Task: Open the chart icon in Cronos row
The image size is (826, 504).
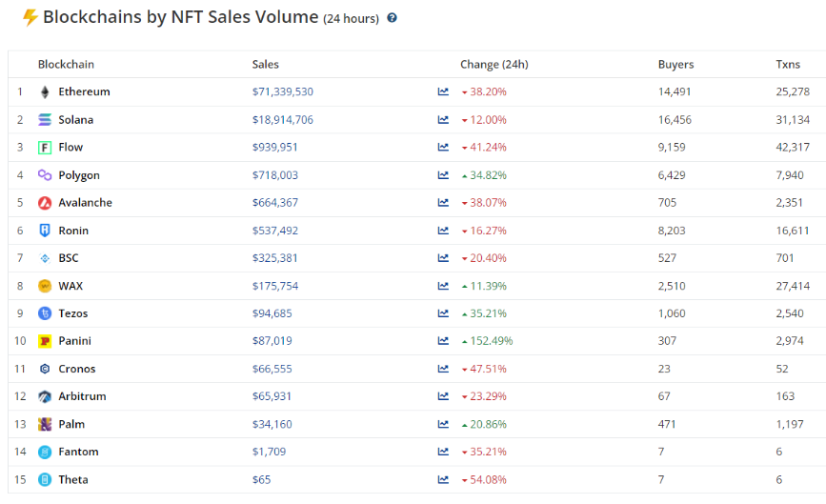Action: click(x=443, y=369)
